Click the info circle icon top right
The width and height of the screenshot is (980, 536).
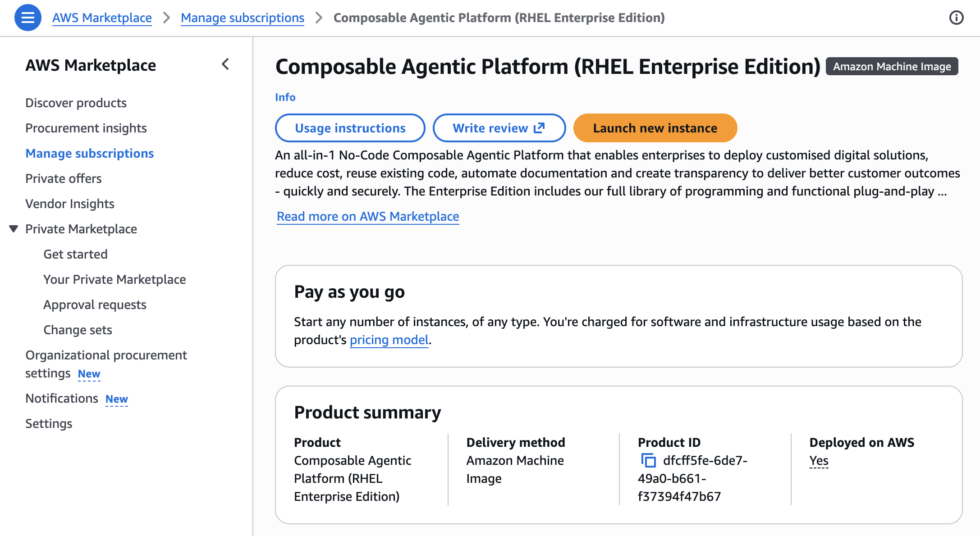(956, 18)
